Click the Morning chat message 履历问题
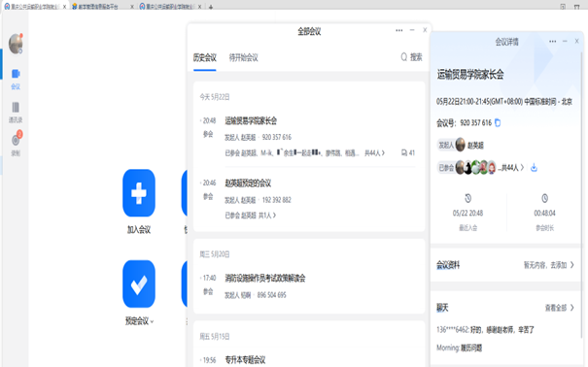This screenshot has width=588, height=367. [460, 348]
